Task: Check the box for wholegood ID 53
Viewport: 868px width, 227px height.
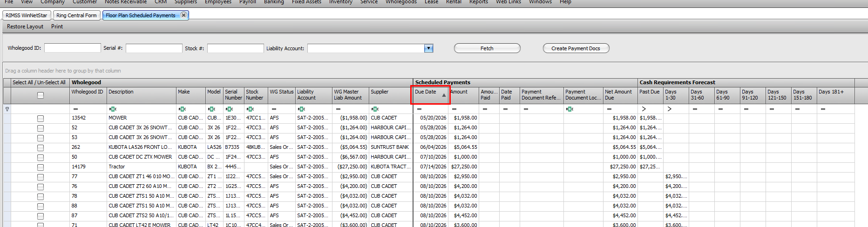Action: coord(41,138)
